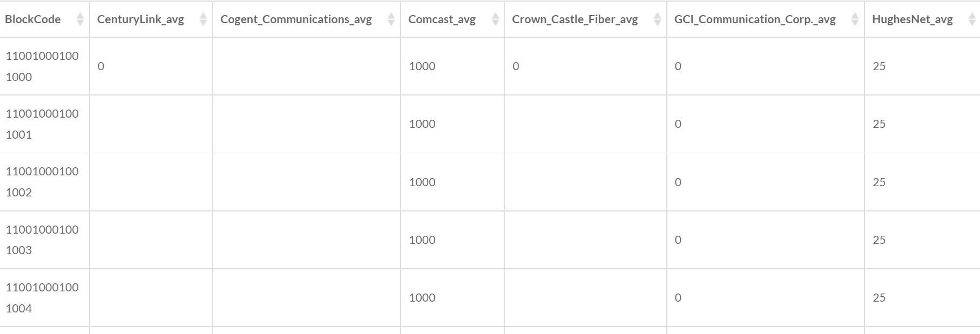Click HughesNet value 25 in last row
The image size is (980, 334).
tap(879, 298)
